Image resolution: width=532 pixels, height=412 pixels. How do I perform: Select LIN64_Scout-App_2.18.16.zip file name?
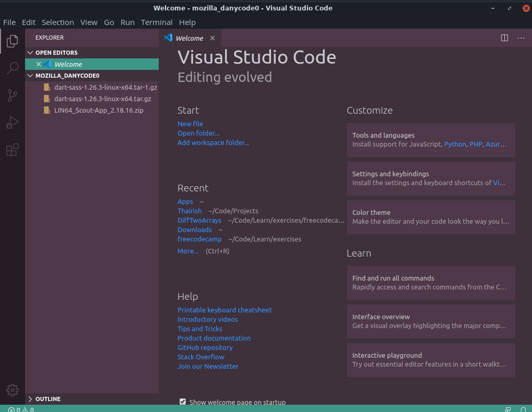pyautogui.click(x=99, y=110)
